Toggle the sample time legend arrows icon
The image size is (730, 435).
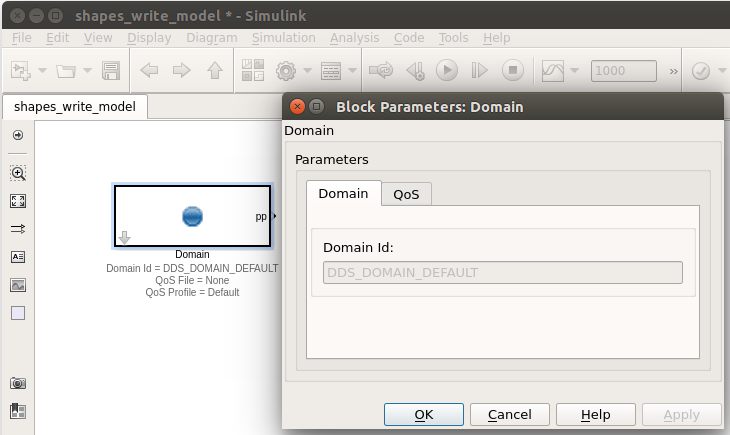(x=18, y=229)
